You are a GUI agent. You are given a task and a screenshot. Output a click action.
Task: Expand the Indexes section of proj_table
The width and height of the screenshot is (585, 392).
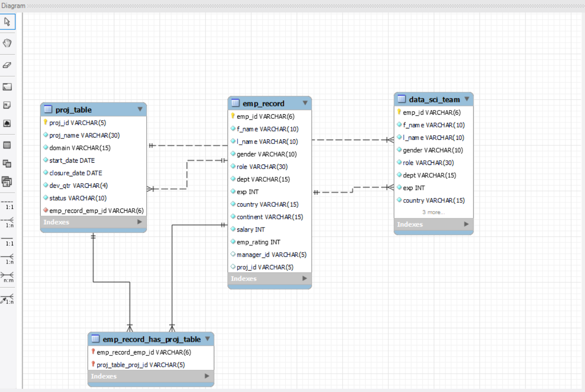tap(140, 222)
